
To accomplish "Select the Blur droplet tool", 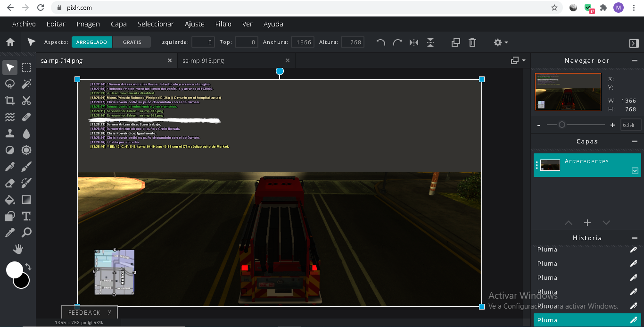I will point(26,134).
